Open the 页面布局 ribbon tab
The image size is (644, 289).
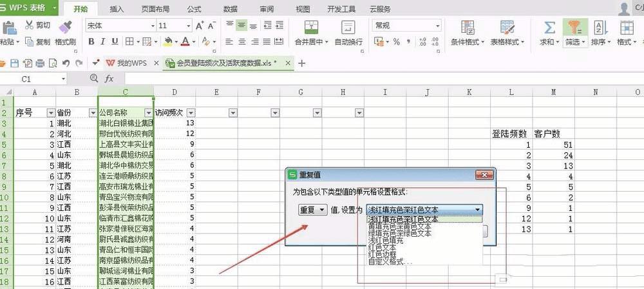pos(155,9)
